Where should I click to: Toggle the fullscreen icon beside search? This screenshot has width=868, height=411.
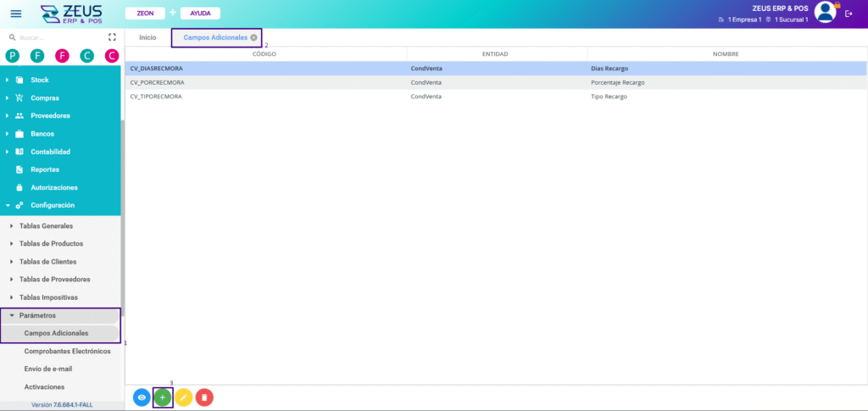(112, 37)
